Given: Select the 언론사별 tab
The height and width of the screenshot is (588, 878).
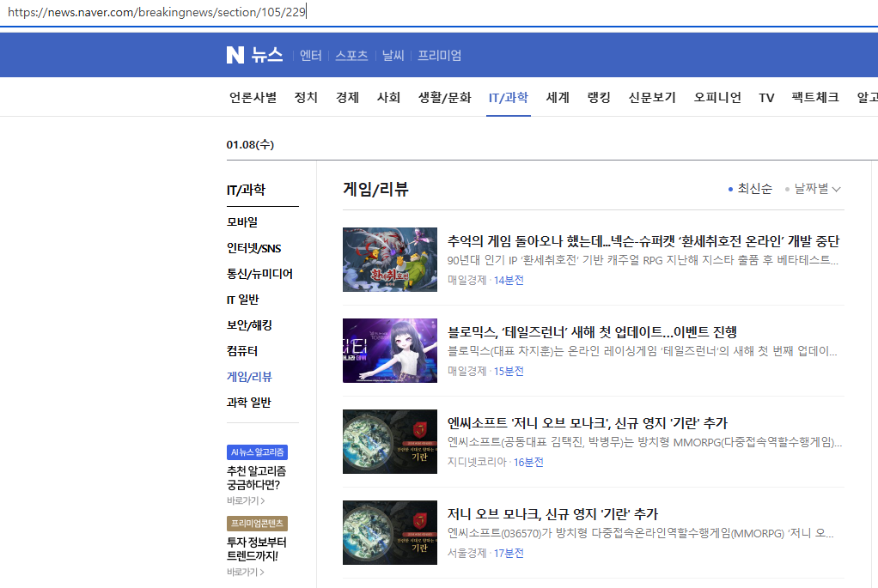Looking at the screenshot, I should pos(253,97).
